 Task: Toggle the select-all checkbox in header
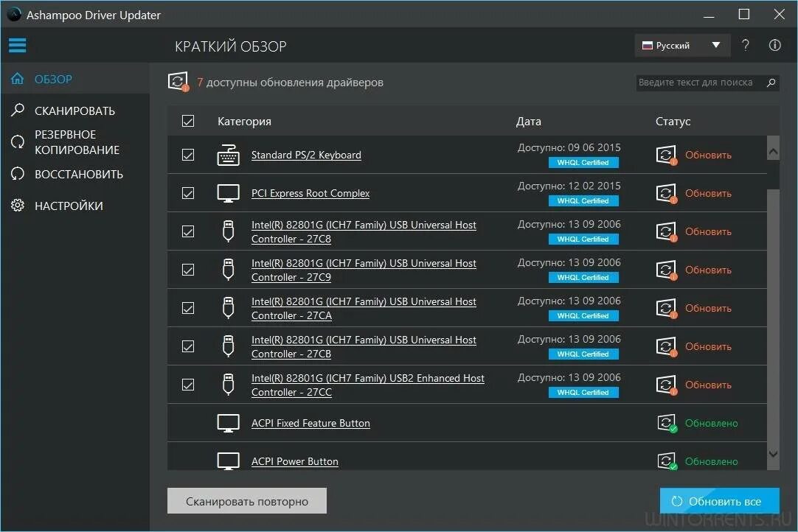(188, 121)
